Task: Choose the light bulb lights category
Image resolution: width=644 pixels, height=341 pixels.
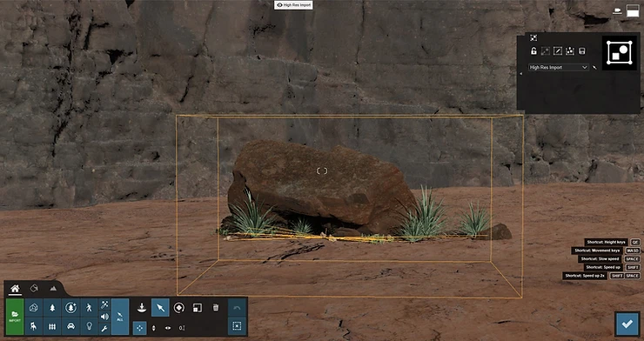Action: click(89, 326)
